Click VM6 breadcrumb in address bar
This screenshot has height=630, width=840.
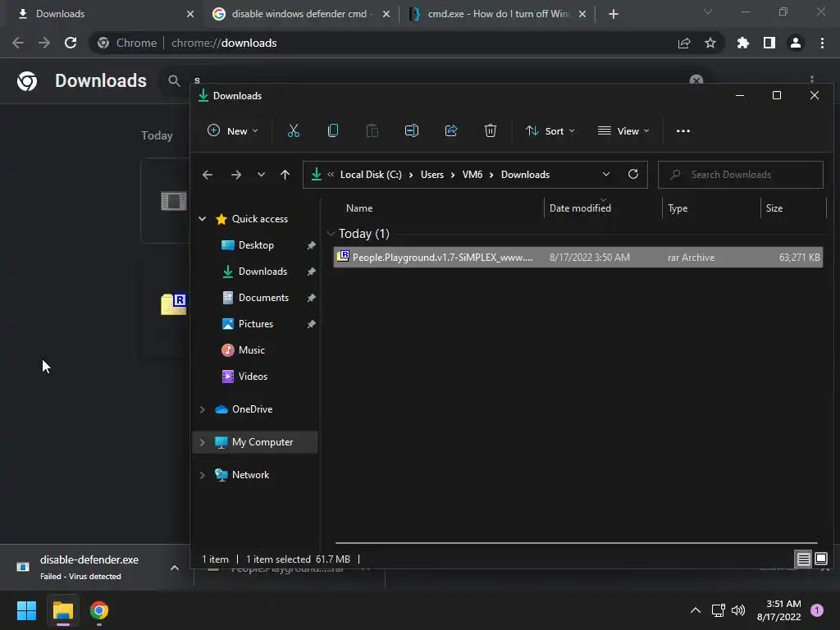coord(472,175)
